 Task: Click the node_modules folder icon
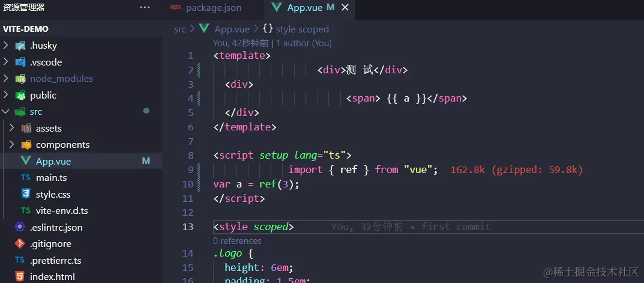[20, 79]
